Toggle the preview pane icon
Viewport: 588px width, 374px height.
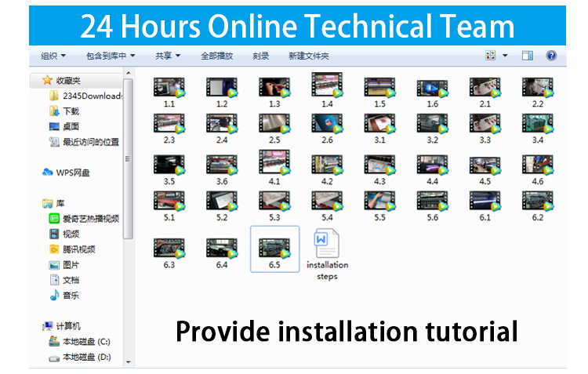pyautogui.click(x=528, y=56)
